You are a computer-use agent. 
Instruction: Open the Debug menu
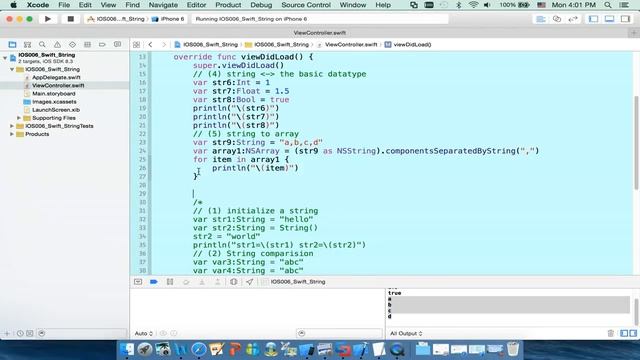click(261, 5)
